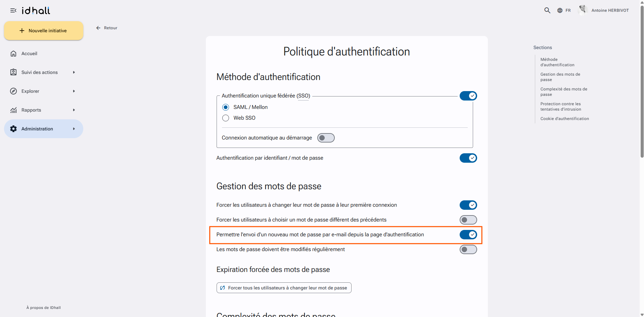Image resolution: width=644 pixels, height=317 pixels.
Task: Toggle regular password modification requirement
Action: (468, 249)
